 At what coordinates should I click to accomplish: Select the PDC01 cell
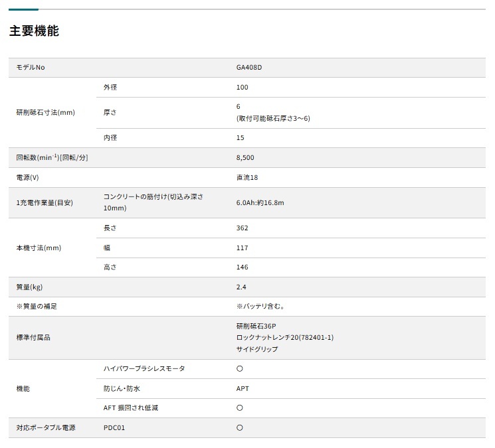tap(114, 428)
